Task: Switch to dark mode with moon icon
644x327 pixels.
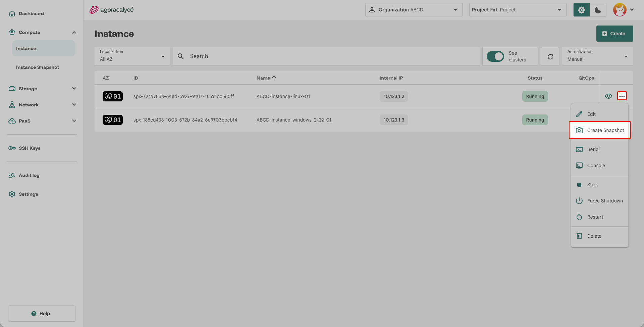Action: pyautogui.click(x=598, y=10)
